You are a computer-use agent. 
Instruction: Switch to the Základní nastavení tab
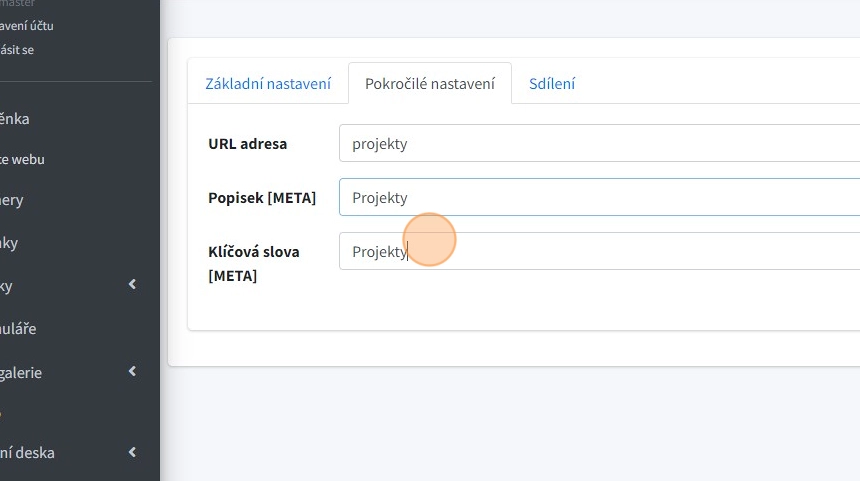tap(268, 84)
